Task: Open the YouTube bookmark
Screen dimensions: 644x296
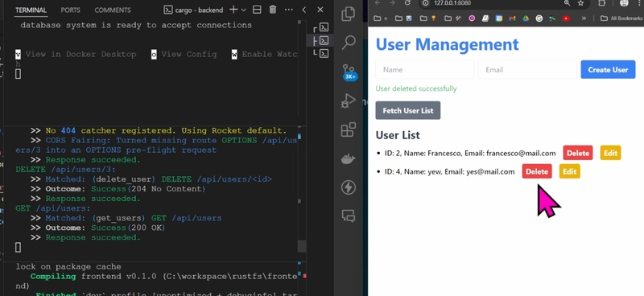Action: tap(567, 18)
